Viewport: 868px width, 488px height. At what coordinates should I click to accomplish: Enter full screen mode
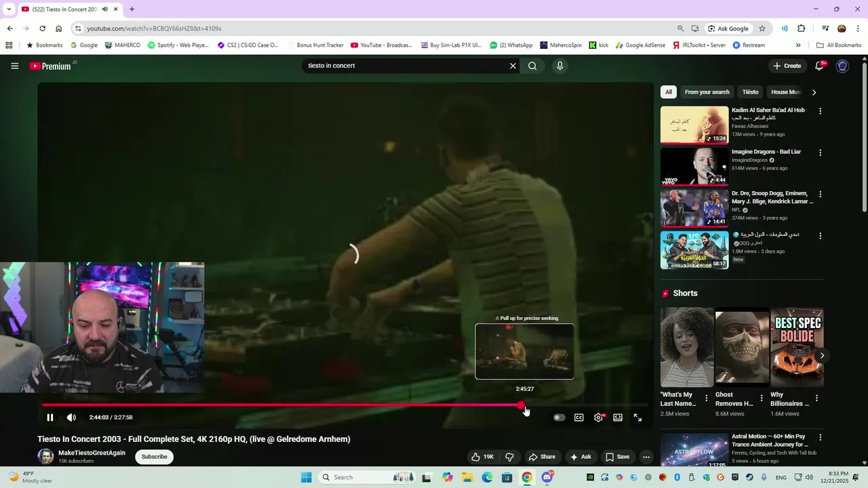click(x=637, y=418)
